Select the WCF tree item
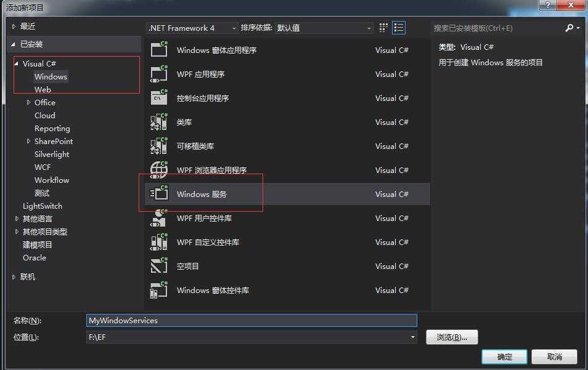This screenshot has width=588, height=370. (x=43, y=167)
